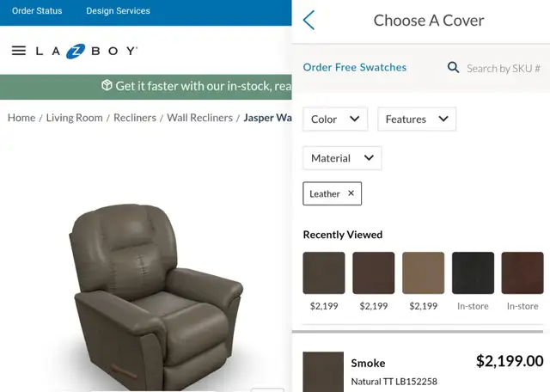550x392 pixels.
Task: Click the Order Free Swatches link
Action: point(355,67)
